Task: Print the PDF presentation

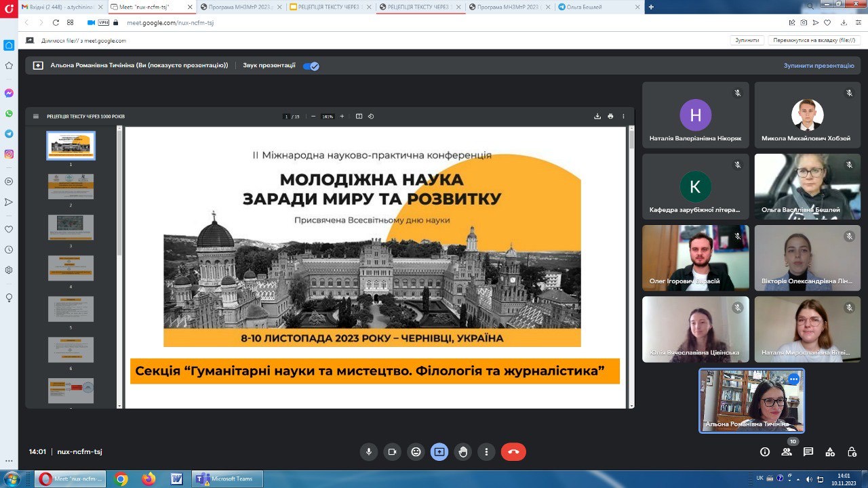Action: coord(610,116)
